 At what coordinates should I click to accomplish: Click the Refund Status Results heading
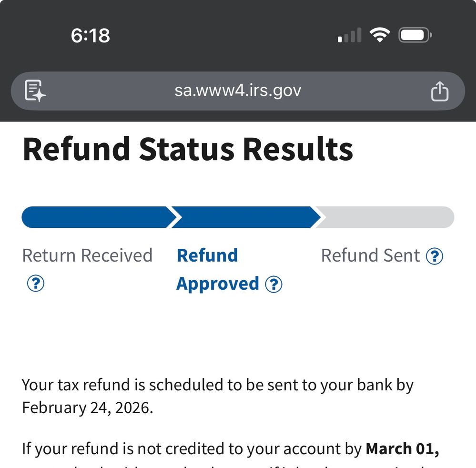click(188, 150)
